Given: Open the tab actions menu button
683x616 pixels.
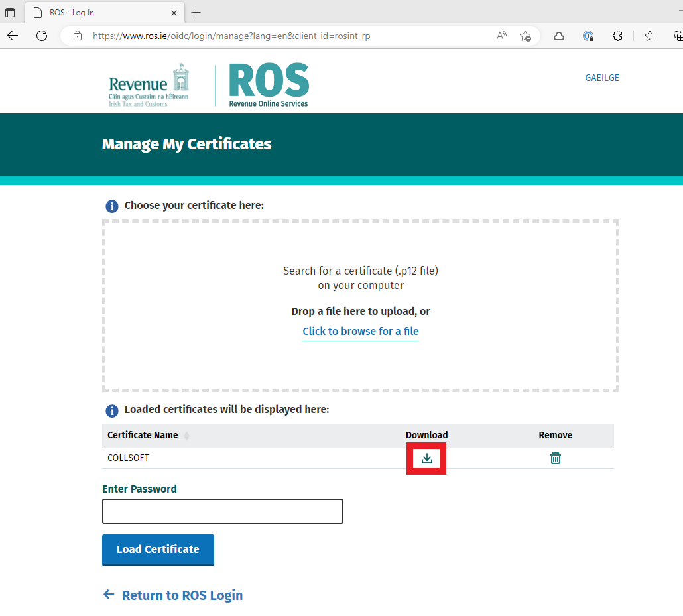Looking at the screenshot, I should coord(10,13).
